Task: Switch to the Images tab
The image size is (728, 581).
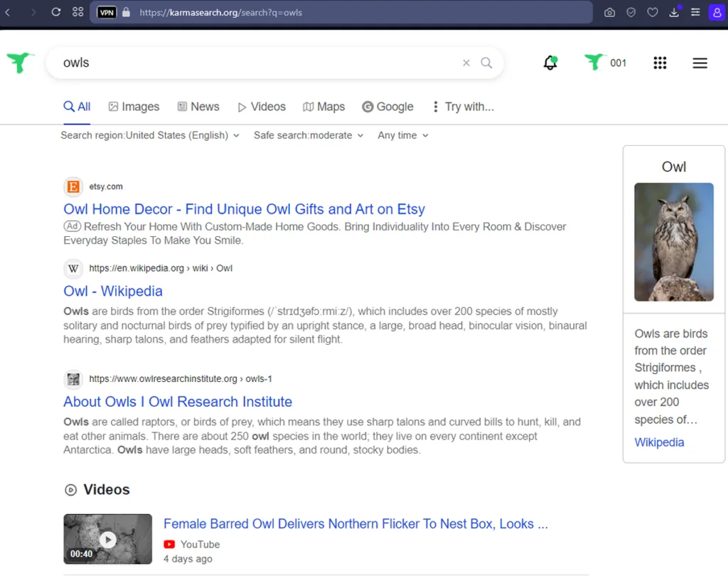Action: tap(134, 107)
